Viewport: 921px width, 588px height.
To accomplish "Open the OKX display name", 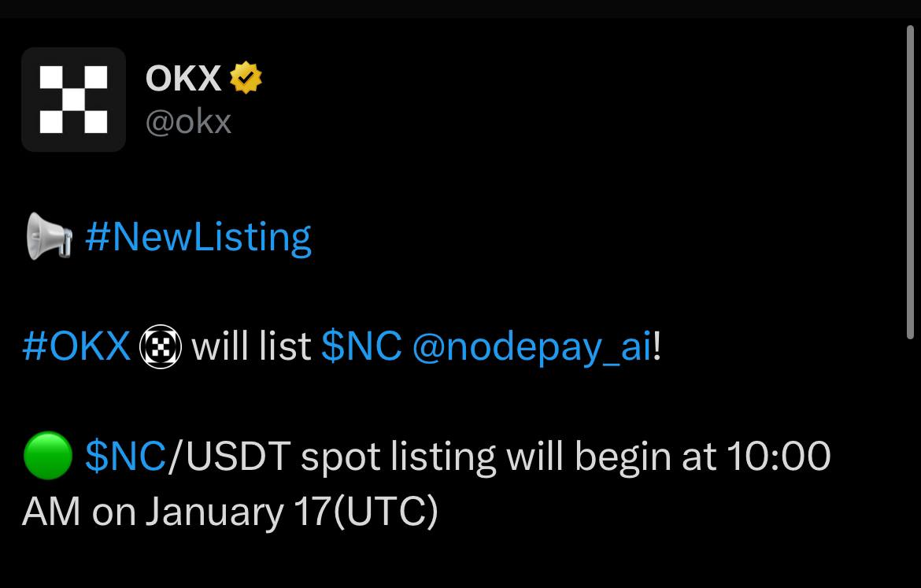I will (183, 78).
